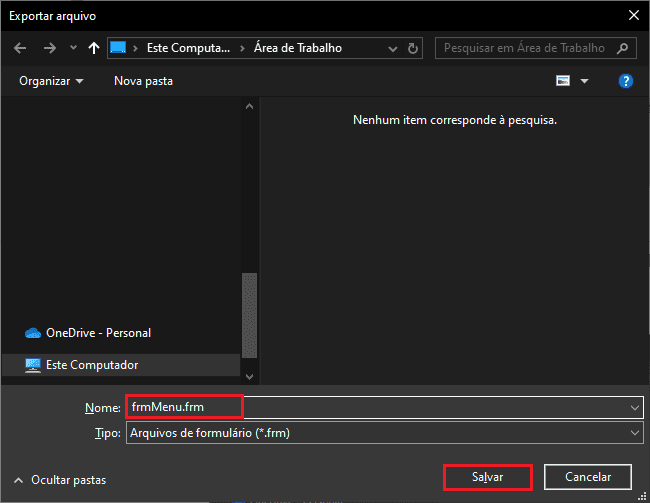Open the Organizar menu
This screenshot has width=650, height=503.
pyautogui.click(x=51, y=80)
